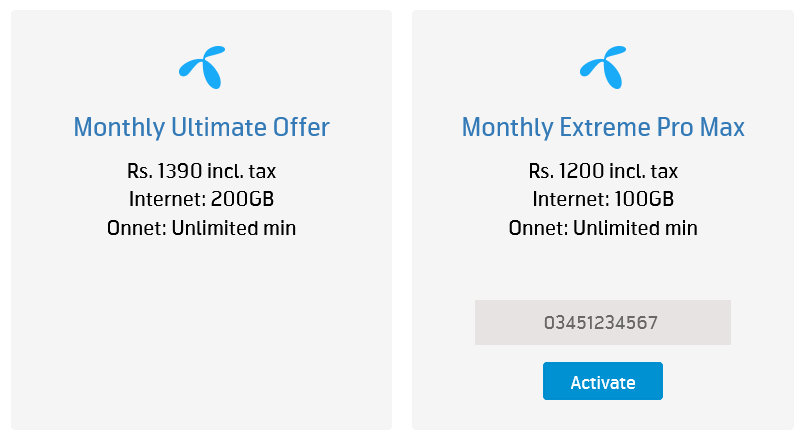Click Onnet: Unlimited min in the Ultimate Offer card
Viewport: 803px width, 440px height.
tap(201, 228)
